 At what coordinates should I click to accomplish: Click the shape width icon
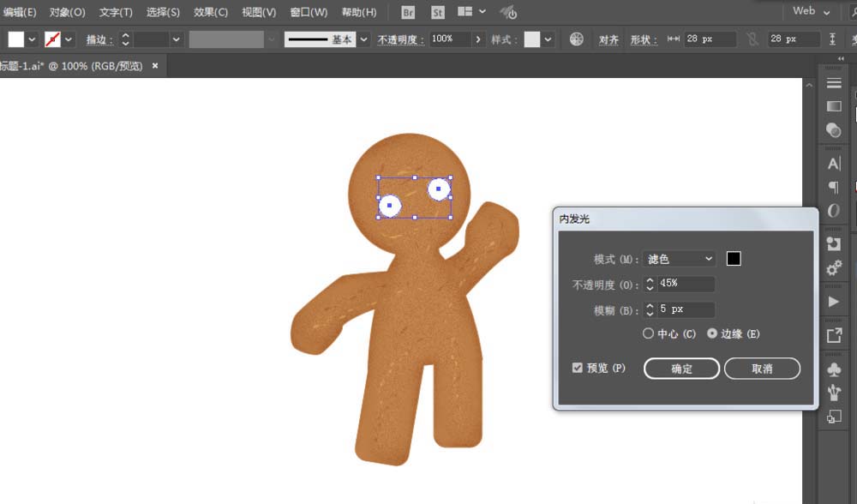coord(674,39)
